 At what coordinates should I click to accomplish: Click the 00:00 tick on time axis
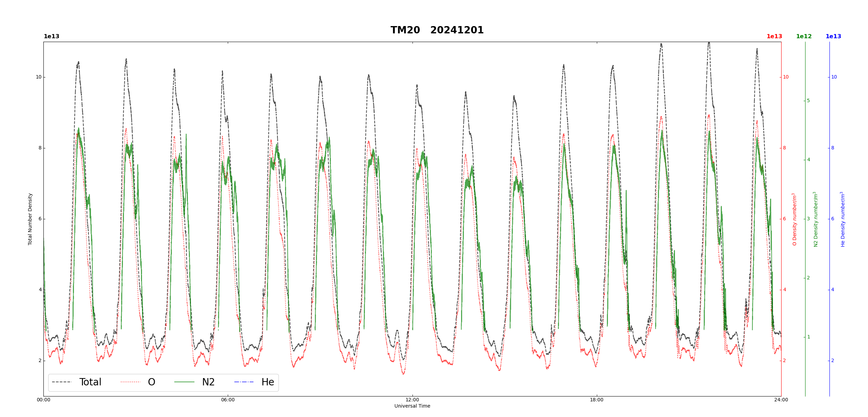[43, 400]
